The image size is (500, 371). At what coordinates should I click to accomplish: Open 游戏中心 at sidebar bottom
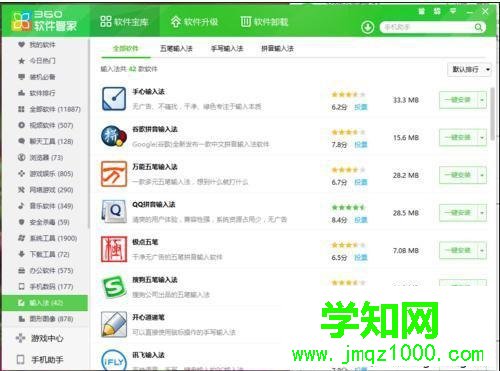point(40,338)
